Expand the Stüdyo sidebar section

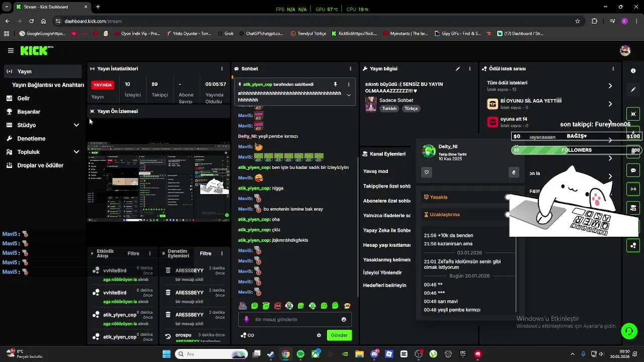(76, 125)
